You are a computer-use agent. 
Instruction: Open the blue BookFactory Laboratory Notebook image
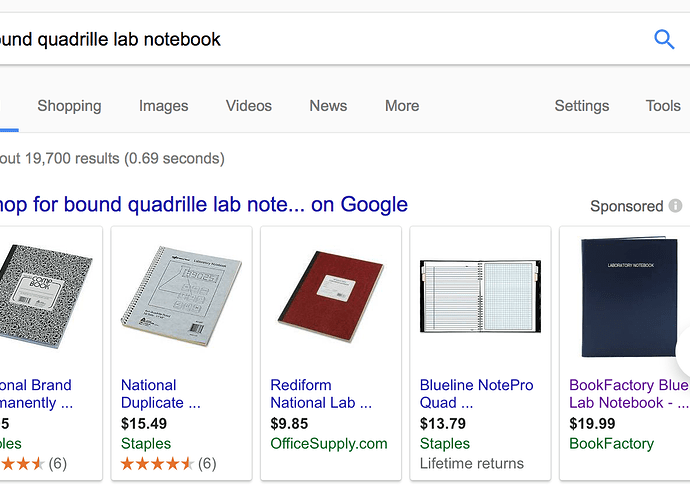[629, 297]
